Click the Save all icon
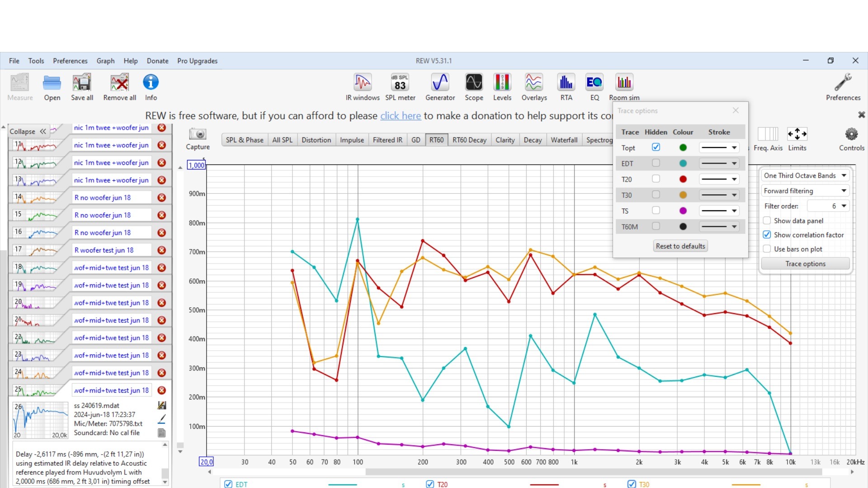The height and width of the screenshot is (488, 868). click(82, 87)
